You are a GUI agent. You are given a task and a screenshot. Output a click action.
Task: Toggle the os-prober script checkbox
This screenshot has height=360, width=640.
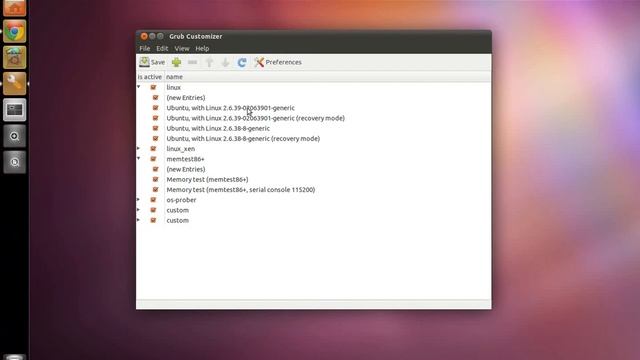[x=153, y=200]
